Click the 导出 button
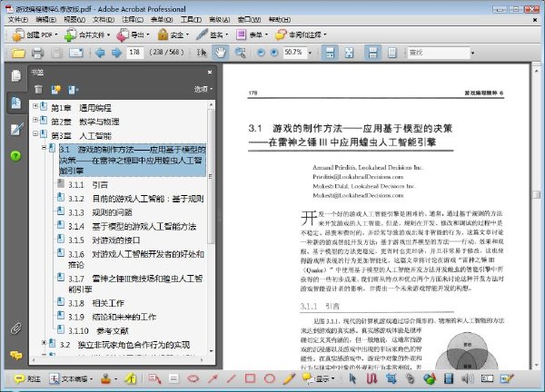This screenshot has height=392, width=545. [133, 34]
